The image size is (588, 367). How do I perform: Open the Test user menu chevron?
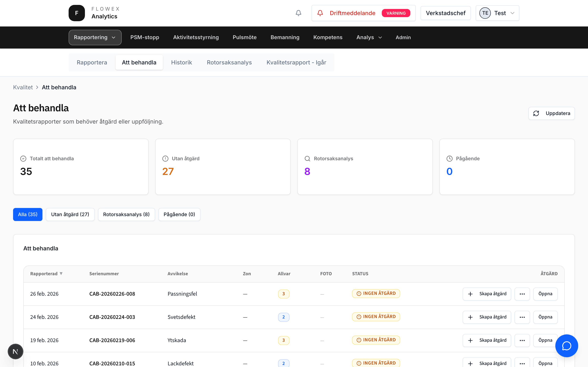[x=512, y=13]
